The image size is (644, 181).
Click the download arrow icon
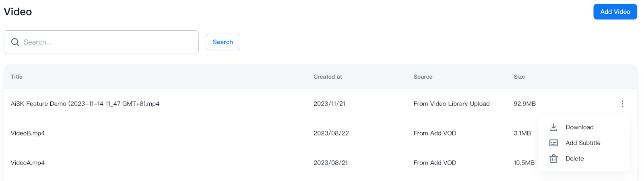click(554, 127)
